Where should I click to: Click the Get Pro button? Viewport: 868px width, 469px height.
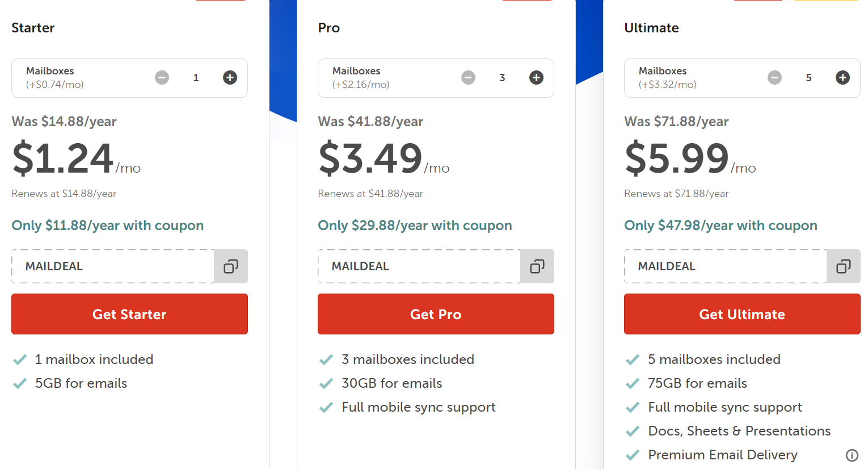point(436,314)
